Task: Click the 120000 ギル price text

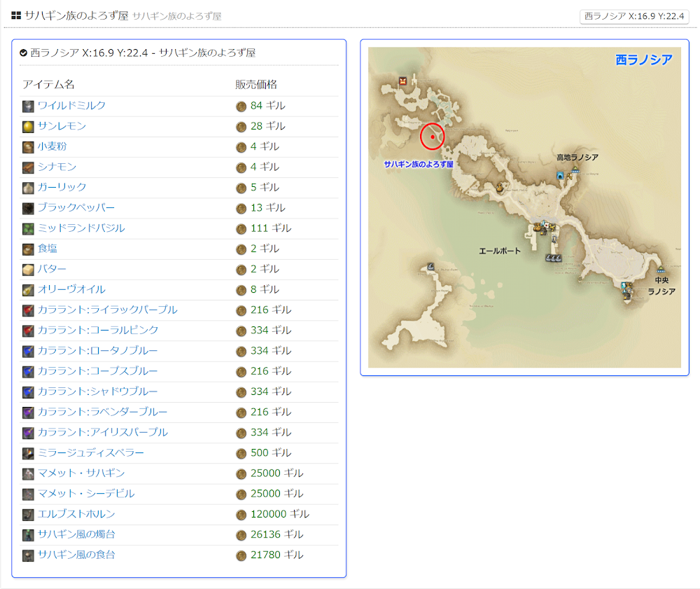Action: (x=280, y=514)
